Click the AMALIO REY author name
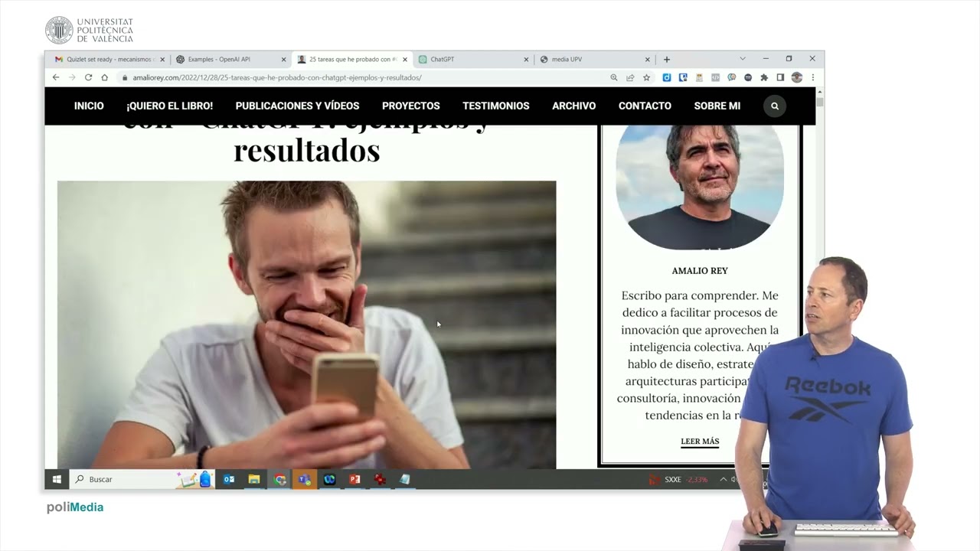 700,271
